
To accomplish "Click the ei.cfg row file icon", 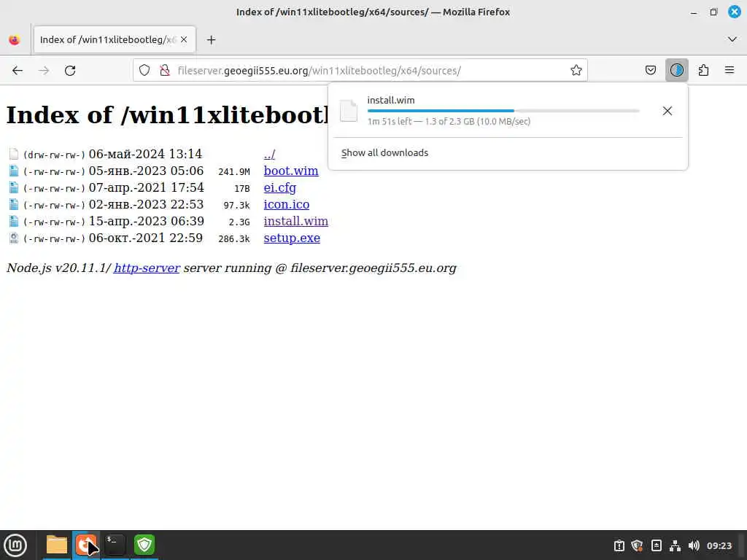I will coord(14,187).
